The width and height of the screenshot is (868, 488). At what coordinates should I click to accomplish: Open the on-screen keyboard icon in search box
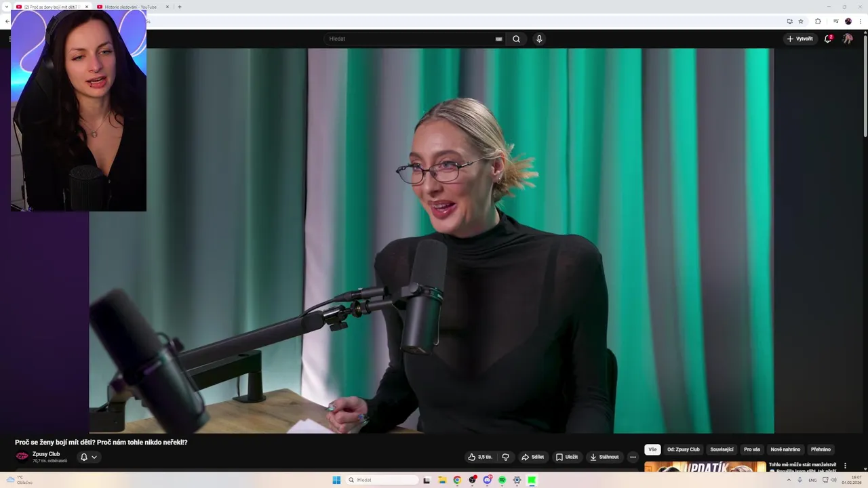[x=499, y=39]
